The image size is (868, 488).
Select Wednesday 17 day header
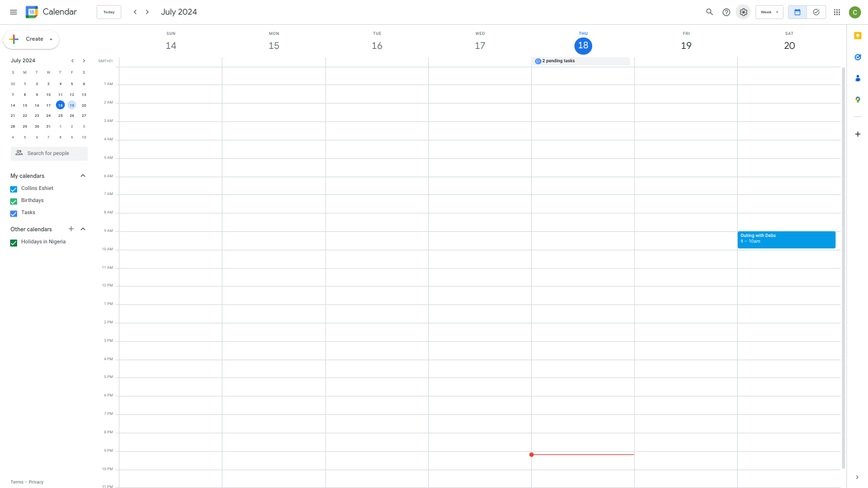[x=480, y=46]
